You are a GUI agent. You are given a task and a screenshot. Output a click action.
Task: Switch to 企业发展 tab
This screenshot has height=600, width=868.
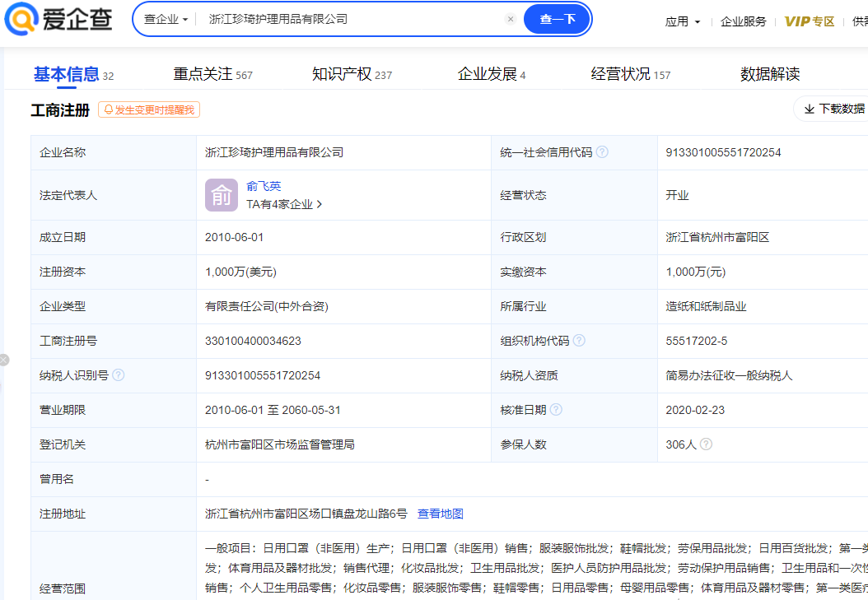(492, 74)
